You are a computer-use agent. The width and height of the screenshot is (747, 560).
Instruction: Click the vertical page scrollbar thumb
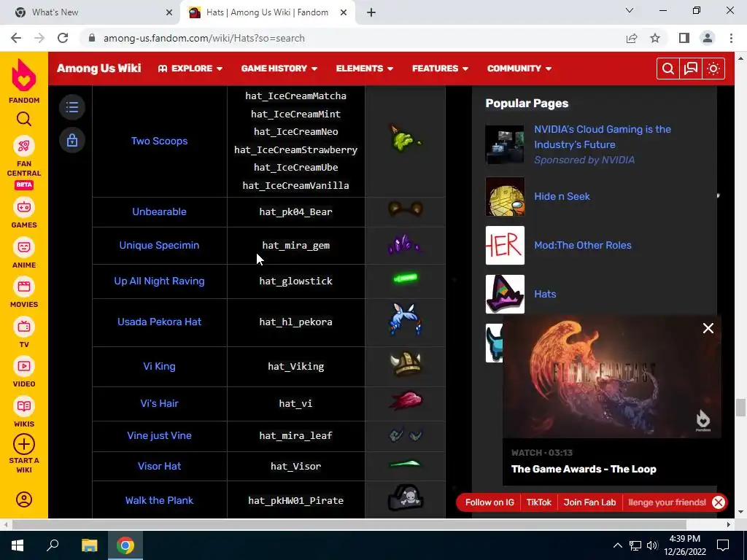[740, 408]
